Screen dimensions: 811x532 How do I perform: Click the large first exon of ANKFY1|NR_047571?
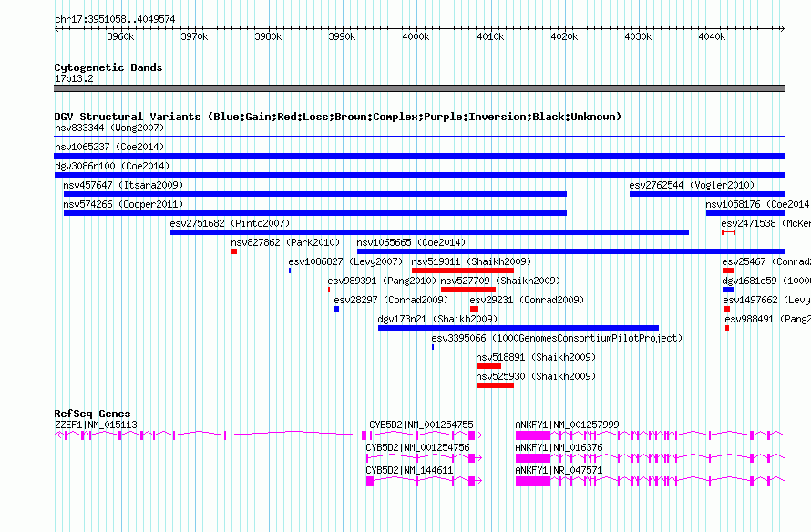point(533,481)
